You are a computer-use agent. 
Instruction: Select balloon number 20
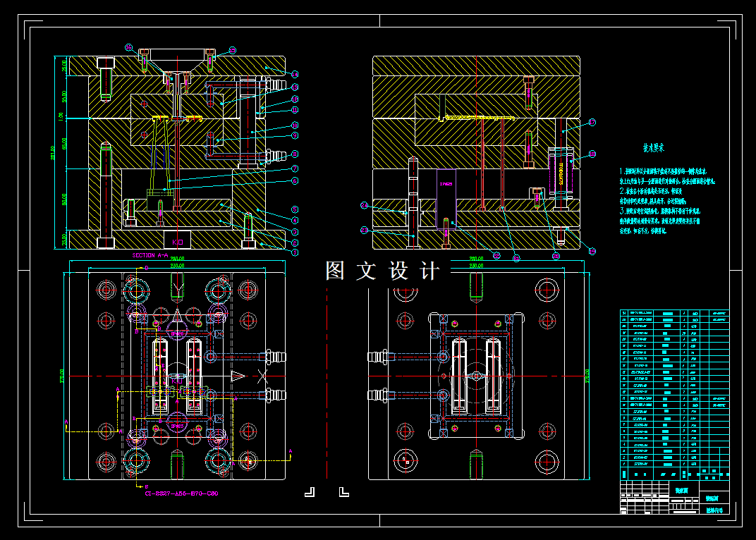[556, 257]
